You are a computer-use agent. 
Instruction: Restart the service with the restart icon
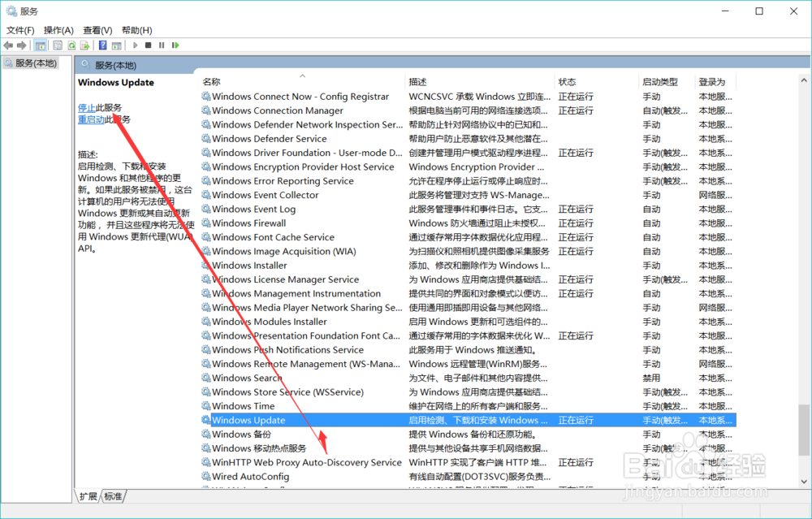click(x=175, y=45)
